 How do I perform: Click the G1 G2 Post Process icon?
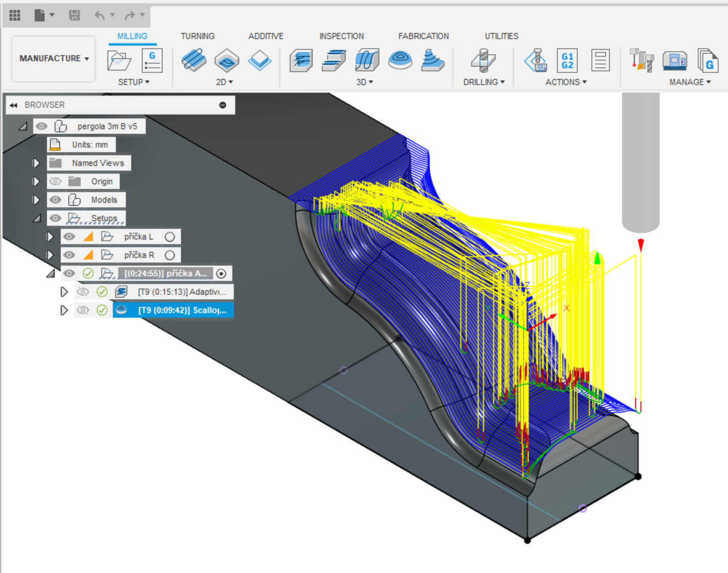click(567, 61)
